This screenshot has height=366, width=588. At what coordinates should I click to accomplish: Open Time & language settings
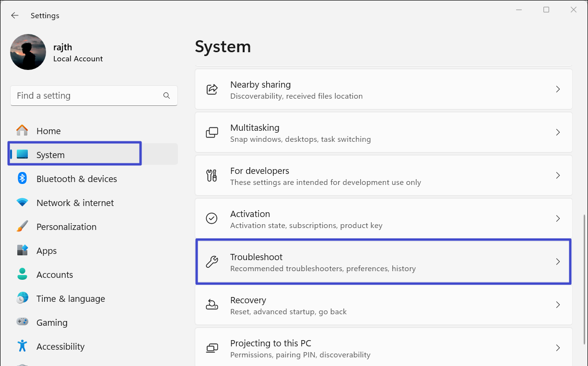(x=71, y=298)
